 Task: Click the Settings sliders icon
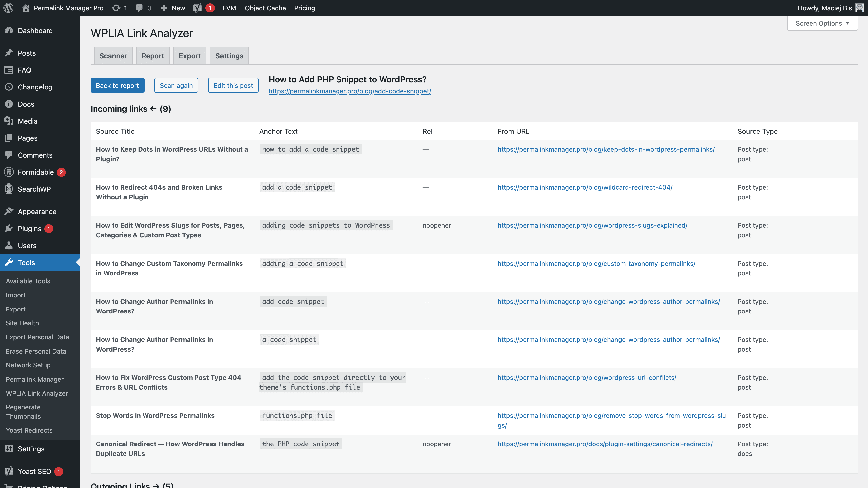pos(9,449)
